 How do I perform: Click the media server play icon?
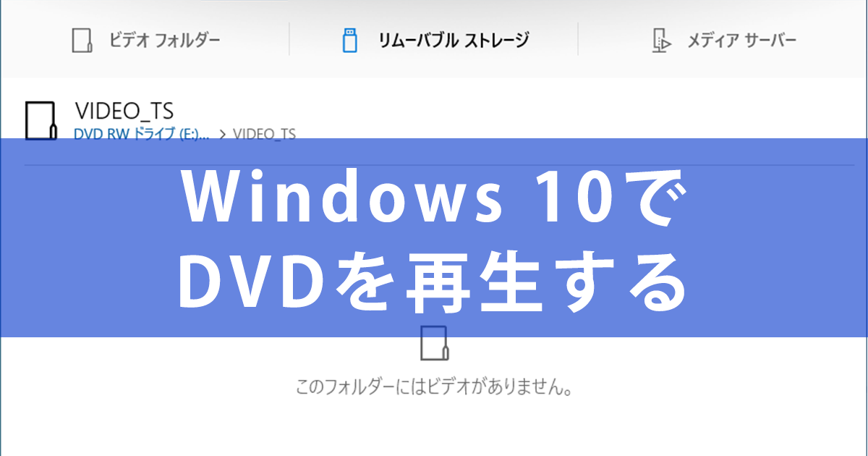(x=660, y=41)
